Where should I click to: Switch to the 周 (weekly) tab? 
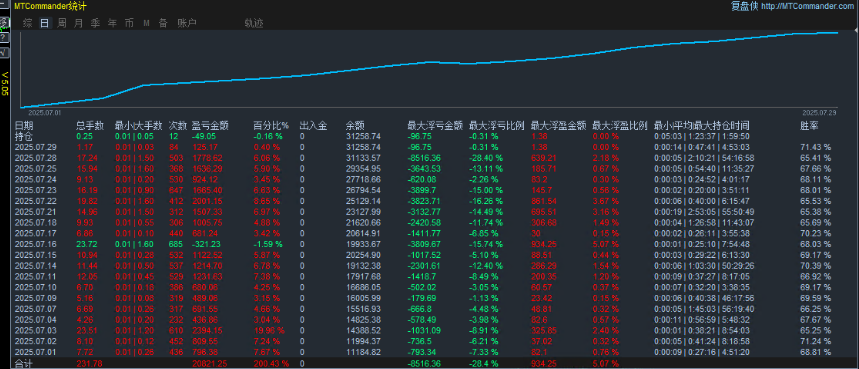62,23
